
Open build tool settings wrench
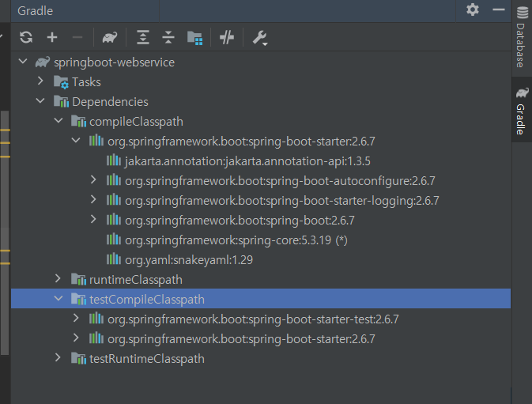260,38
